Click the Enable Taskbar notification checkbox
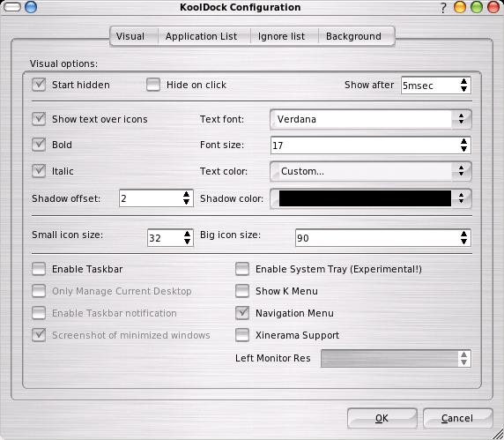The image size is (504, 440). pyautogui.click(x=39, y=313)
